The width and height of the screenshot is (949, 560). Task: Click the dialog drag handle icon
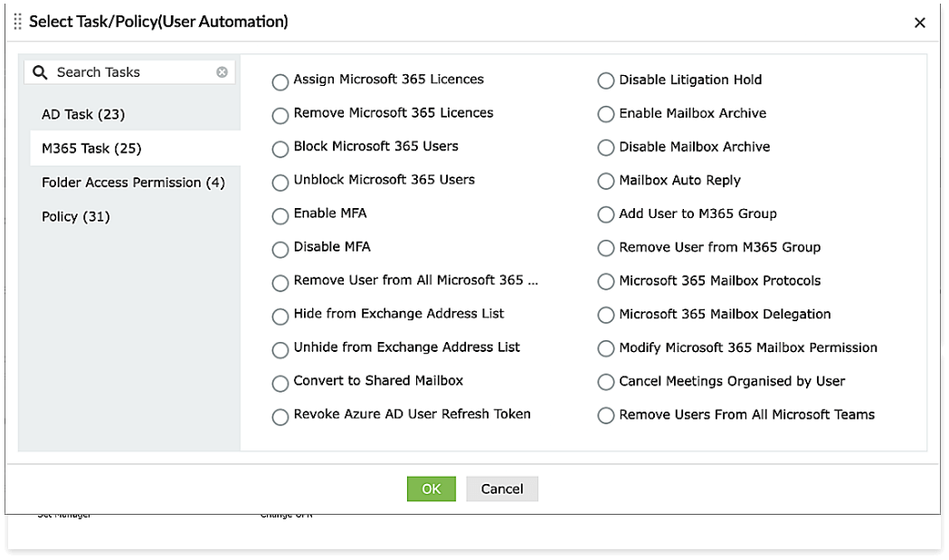pos(17,22)
